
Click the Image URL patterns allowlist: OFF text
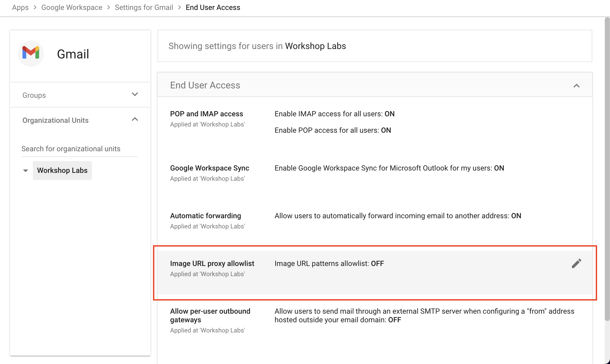point(329,264)
